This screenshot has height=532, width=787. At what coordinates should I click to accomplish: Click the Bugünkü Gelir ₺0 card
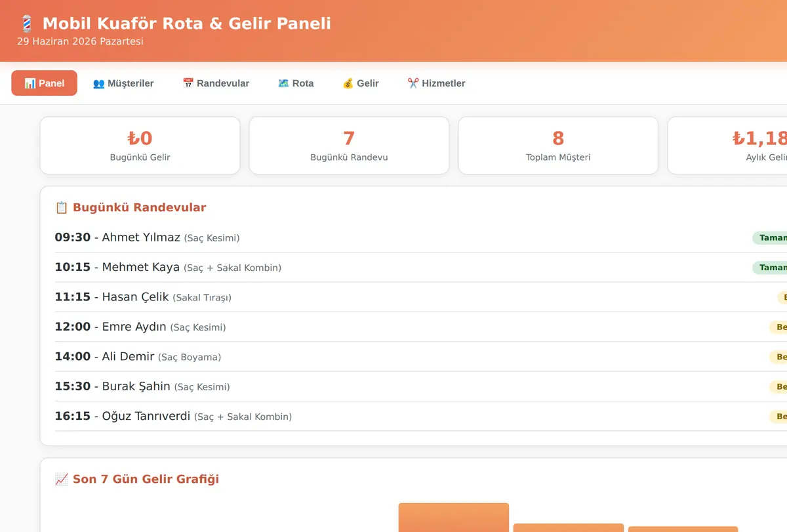coord(140,146)
